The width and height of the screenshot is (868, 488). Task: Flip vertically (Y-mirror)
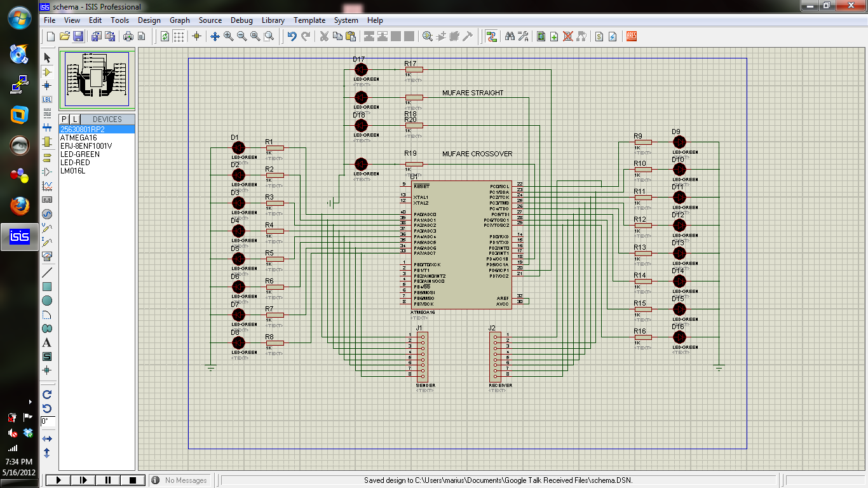coord(47,452)
